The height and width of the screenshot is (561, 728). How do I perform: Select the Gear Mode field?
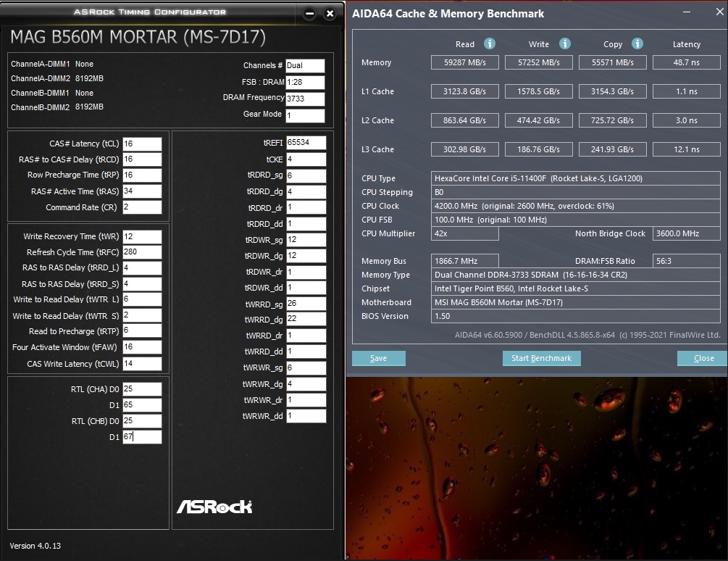(305, 115)
